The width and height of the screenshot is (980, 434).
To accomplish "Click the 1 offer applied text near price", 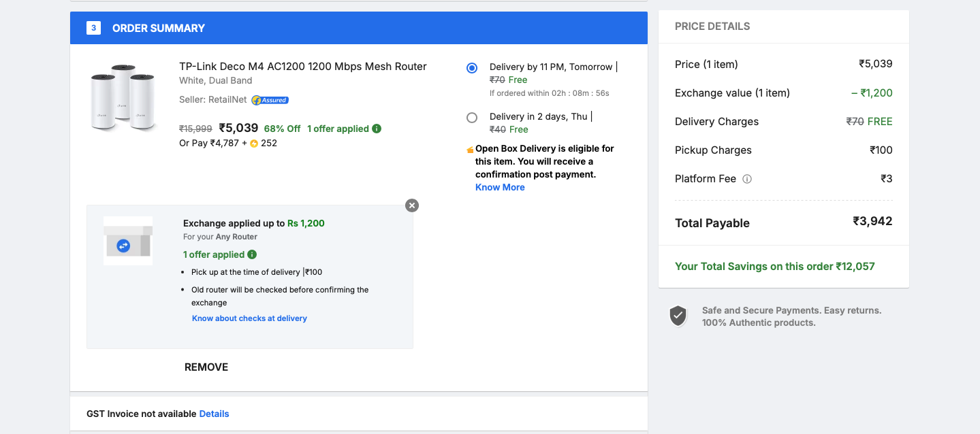I will 338,129.
